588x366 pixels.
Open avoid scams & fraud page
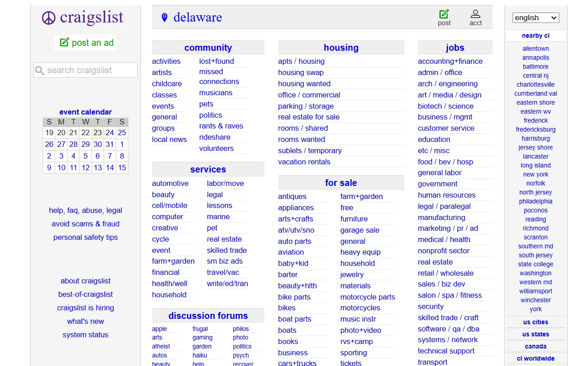(85, 224)
